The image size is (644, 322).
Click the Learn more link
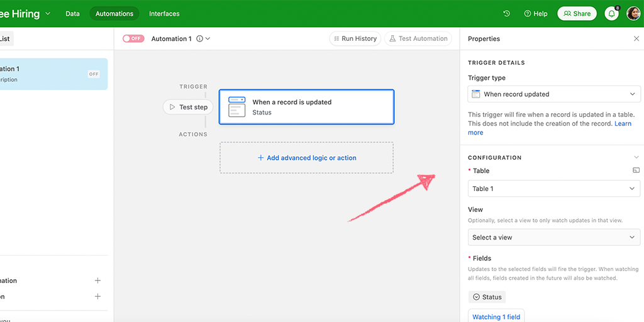pyautogui.click(x=623, y=124)
